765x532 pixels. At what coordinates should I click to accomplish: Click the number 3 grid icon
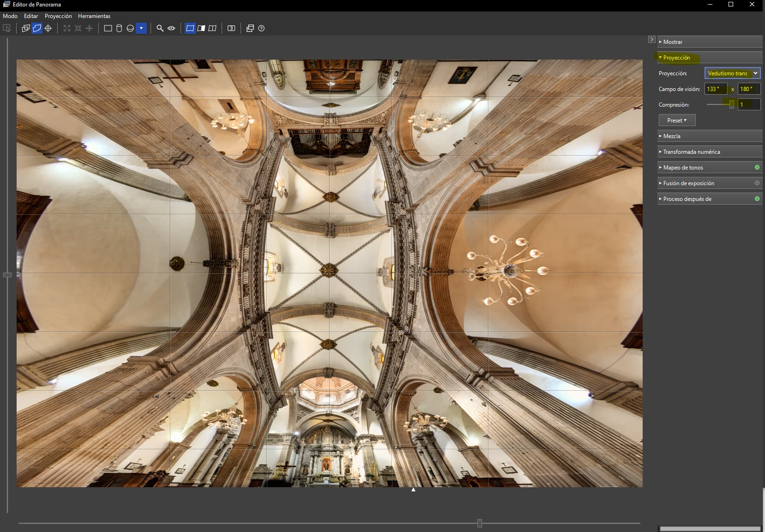231,28
